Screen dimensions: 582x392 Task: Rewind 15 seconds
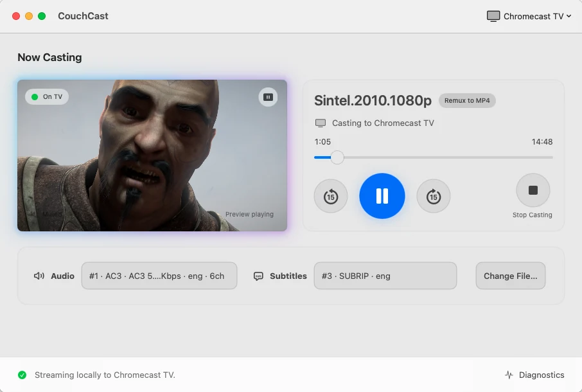click(x=331, y=196)
